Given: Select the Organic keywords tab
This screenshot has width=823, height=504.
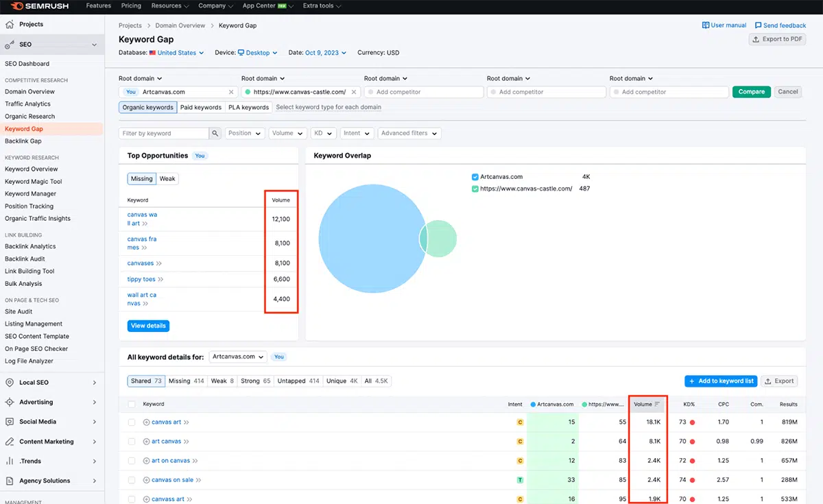Looking at the screenshot, I should [x=147, y=107].
